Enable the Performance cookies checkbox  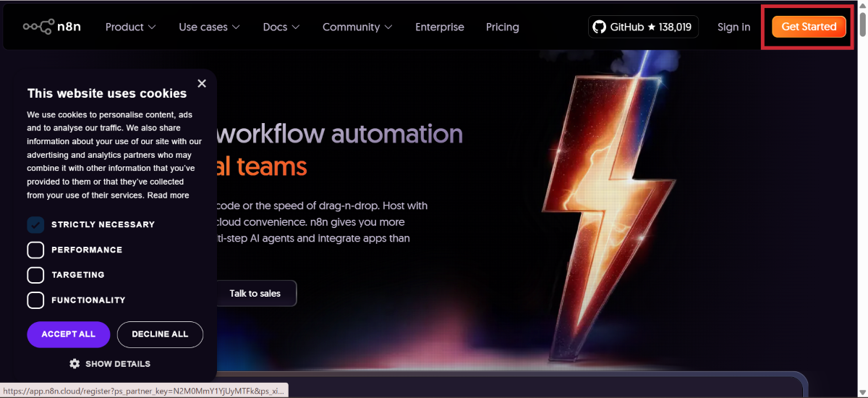pos(36,250)
